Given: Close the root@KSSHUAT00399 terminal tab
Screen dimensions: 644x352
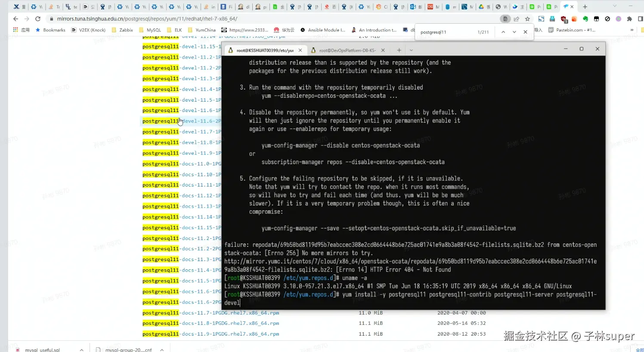Looking at the screenshot, I should [x=300, y=50].
